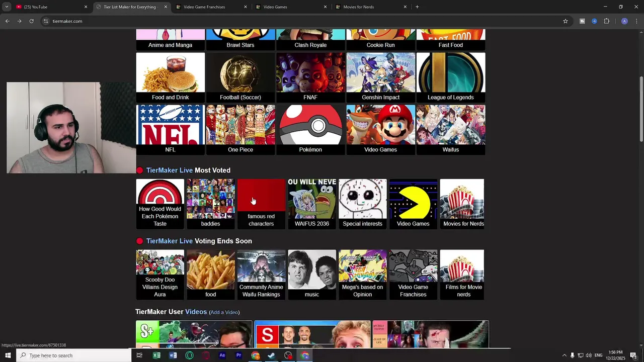644x362 pixels.
Task: Show hidden system tray icons
Action: coord(564,355)
